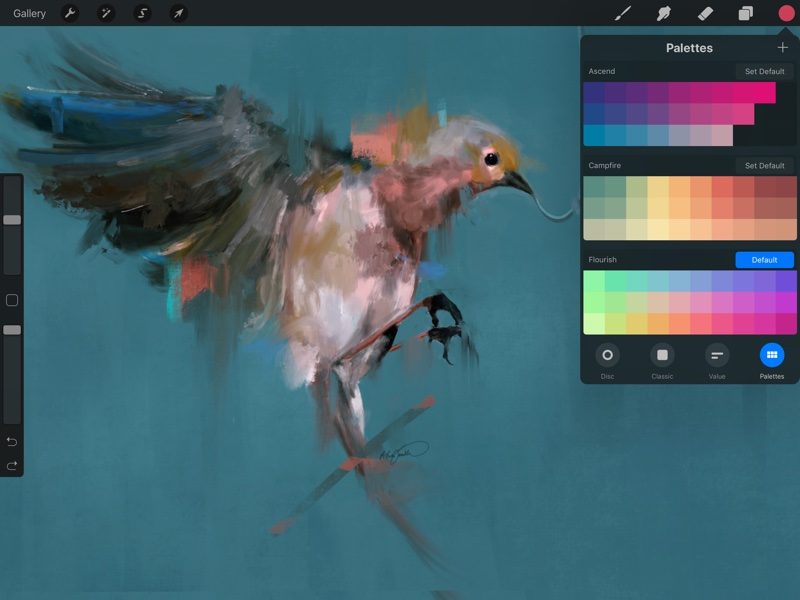Screen dimensions: 800x600
Task: Select the Smudge tool
Action: [x=663, y=13]
